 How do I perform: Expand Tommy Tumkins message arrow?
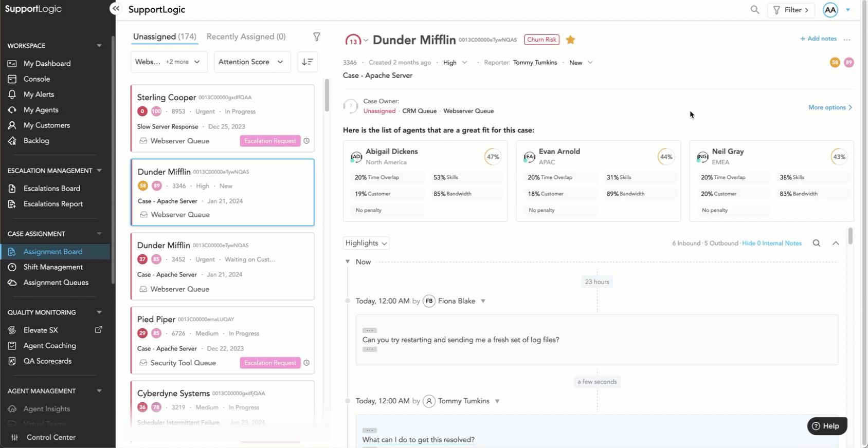click(x=497, y=401)
